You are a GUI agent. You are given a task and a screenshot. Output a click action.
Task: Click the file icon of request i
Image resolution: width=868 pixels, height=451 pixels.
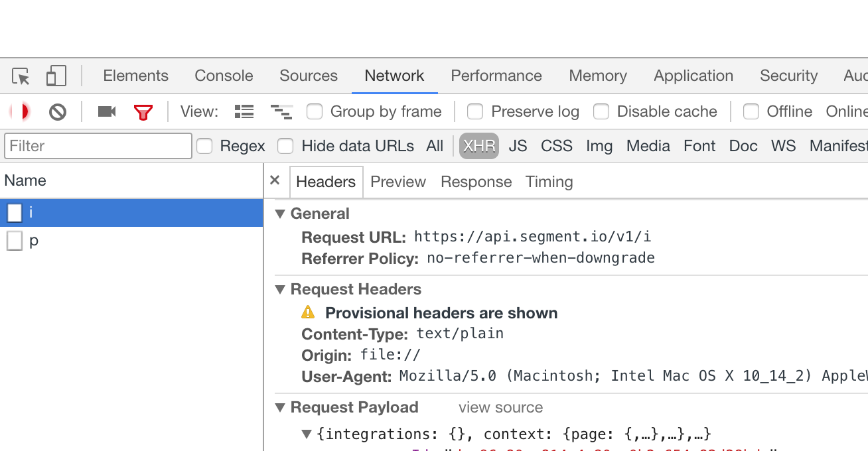(x=15, y=213)
